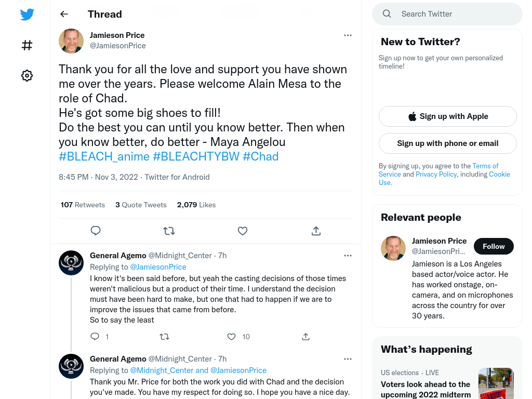The height and width of the screenshot is (399, 532).
Task: Share the main tweet via the share icon
Action: 316,231
